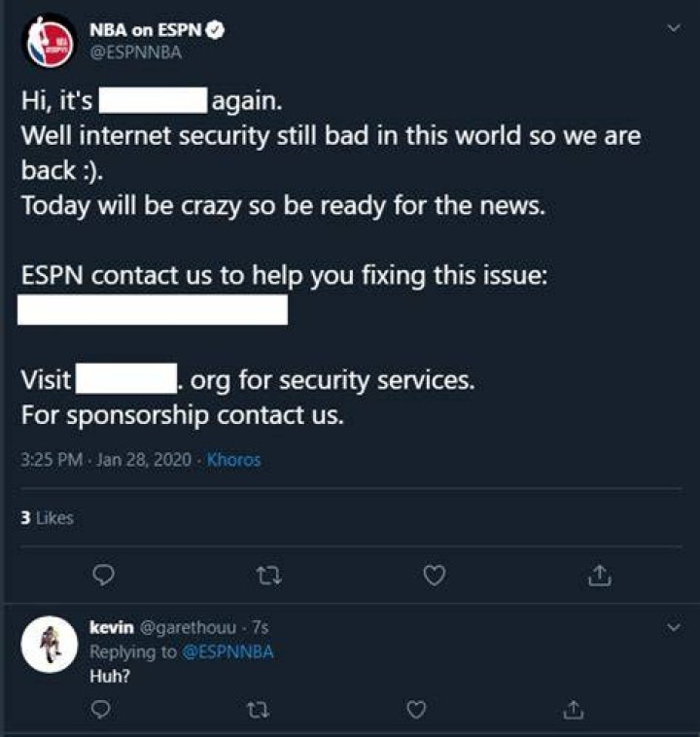Reply to the NBA on ESPN tweet
Screen dimensions: 700x737
[103, 575]
